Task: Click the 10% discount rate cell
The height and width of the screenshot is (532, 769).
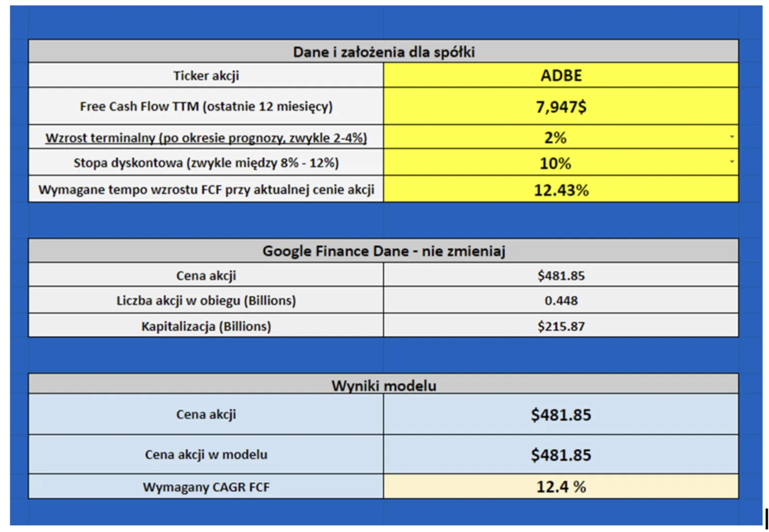Action: click(x=561, y=162)
